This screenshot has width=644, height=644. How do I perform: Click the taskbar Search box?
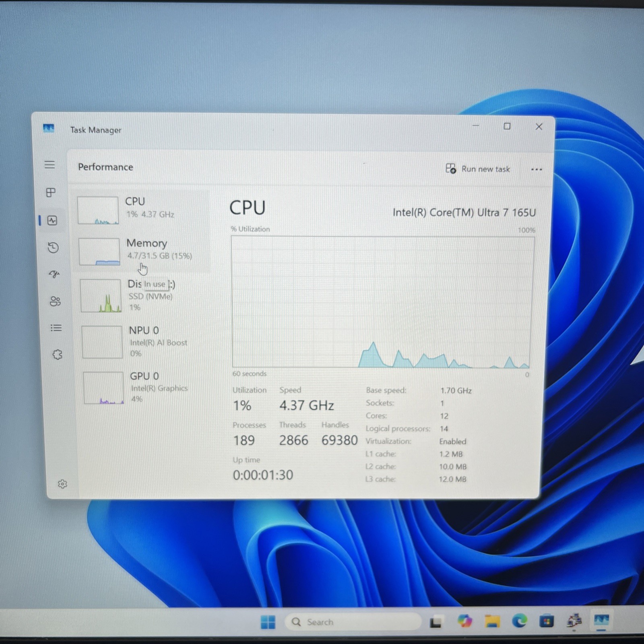pyautogui.click(x=353, y=622)
